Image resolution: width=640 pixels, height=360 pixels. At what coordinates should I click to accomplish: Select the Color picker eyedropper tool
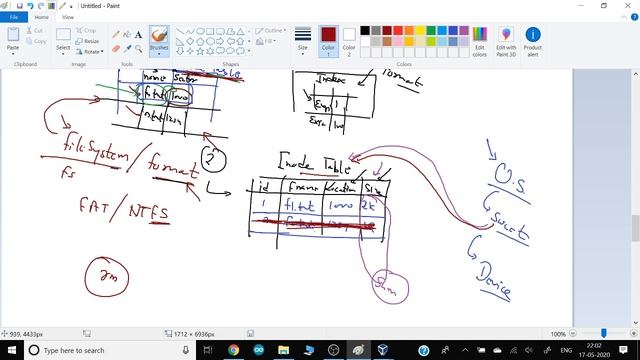coord(127,49)
